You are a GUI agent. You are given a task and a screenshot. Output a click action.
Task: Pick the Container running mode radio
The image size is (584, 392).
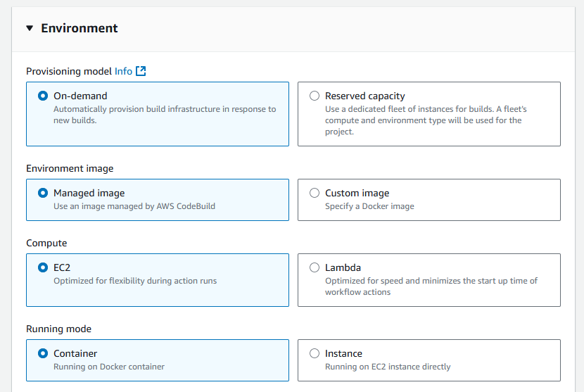pyautogui.click(x=43, y=353)
